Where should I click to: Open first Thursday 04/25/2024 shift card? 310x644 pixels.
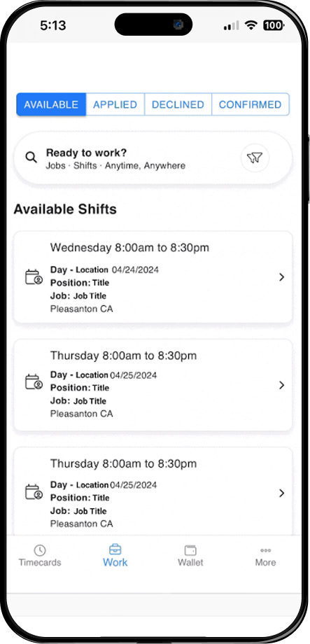coord(153,385)
